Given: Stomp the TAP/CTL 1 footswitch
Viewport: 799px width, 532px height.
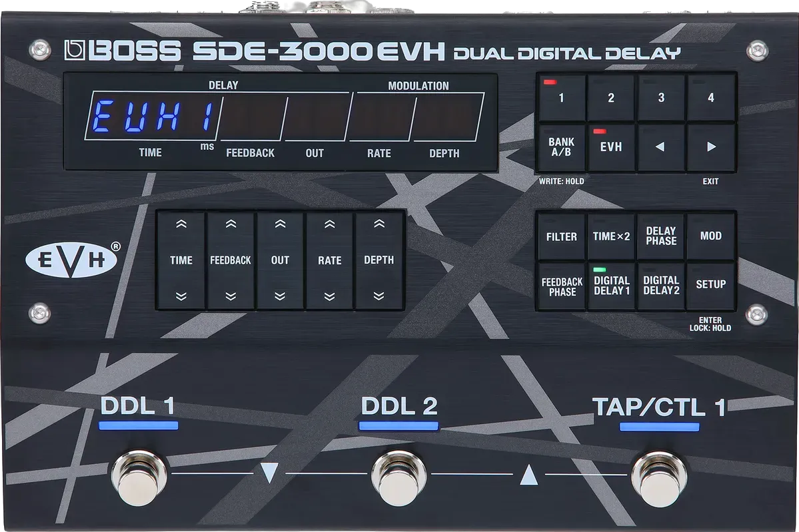Looking at the screenshot, I should click(660, 478).
